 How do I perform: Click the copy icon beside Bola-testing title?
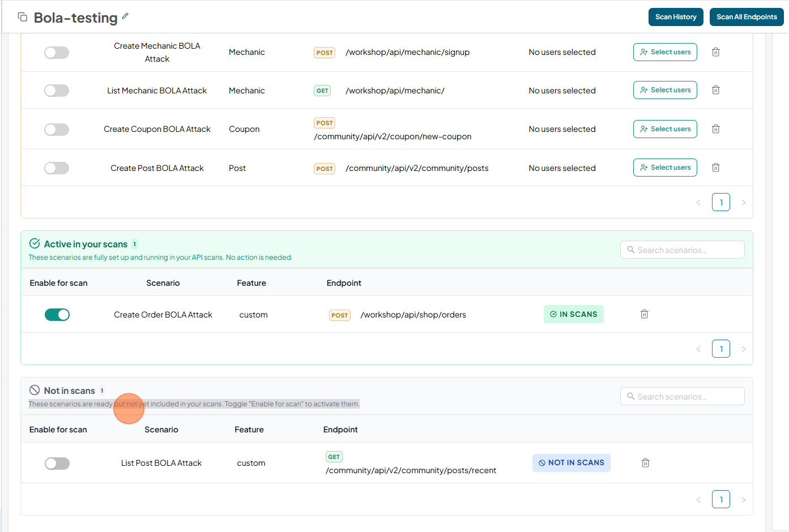(x=23, y=17)
